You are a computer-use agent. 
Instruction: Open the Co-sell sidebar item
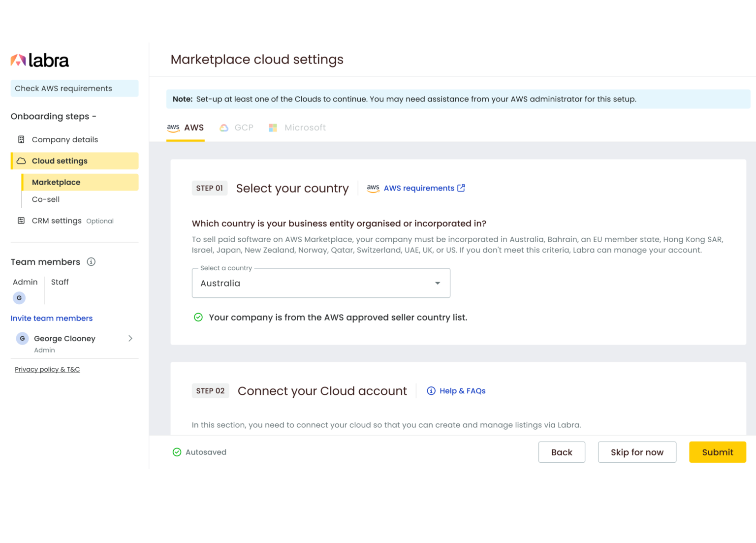[46, 199]
